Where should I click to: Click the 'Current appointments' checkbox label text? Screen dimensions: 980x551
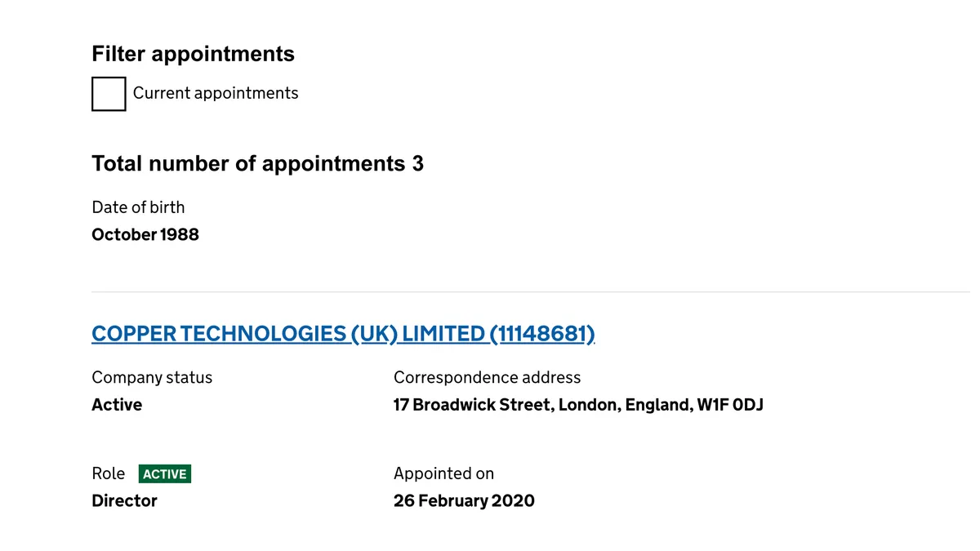coord(216,93)
